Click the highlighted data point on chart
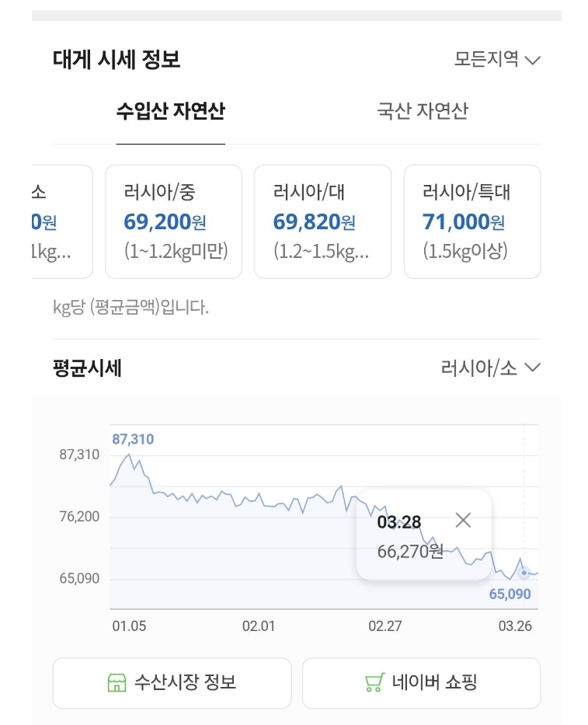 pyautogui.click(x=524, y=573)
